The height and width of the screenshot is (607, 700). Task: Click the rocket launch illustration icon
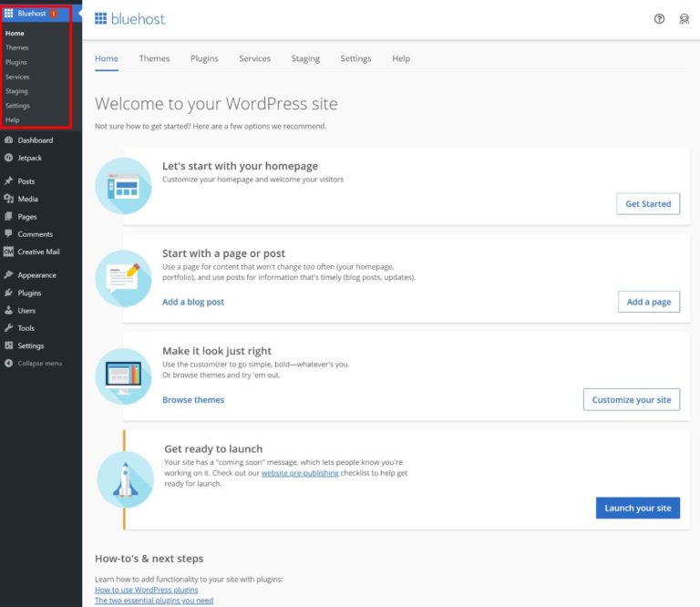point(126,479)
